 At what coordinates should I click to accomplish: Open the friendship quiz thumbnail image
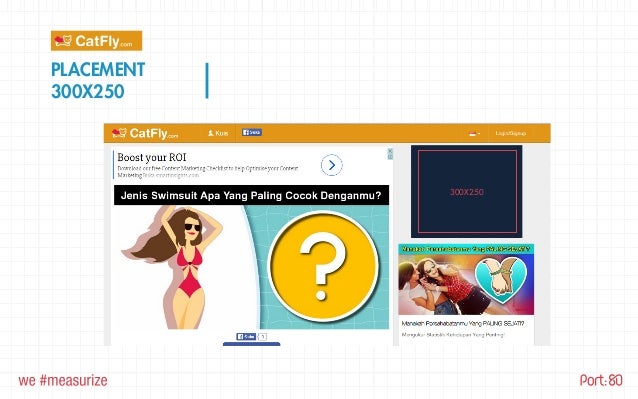[466, 279]
